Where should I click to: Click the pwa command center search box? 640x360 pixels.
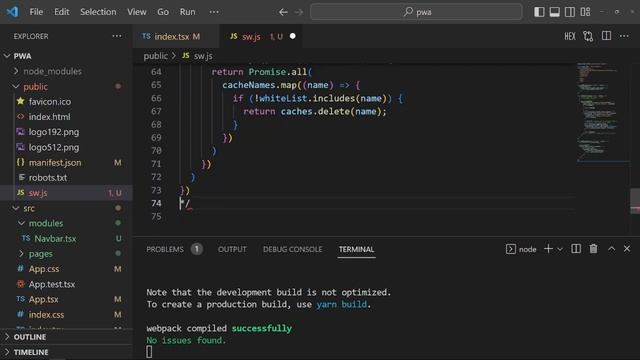pos(416,12)
